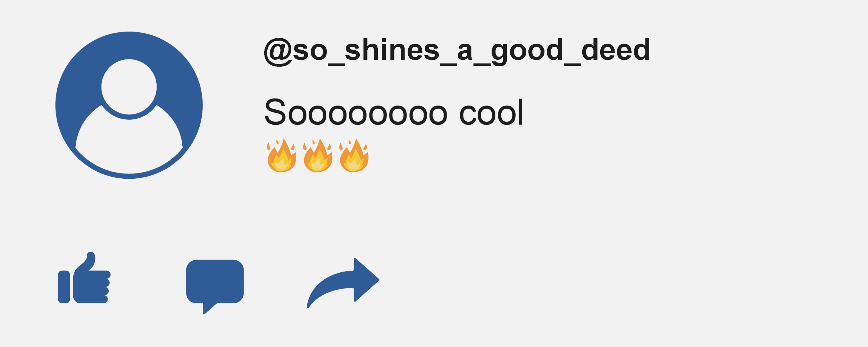Click "good" within the username handle
This screenshot has height=347, width=868.
(527, 51)
